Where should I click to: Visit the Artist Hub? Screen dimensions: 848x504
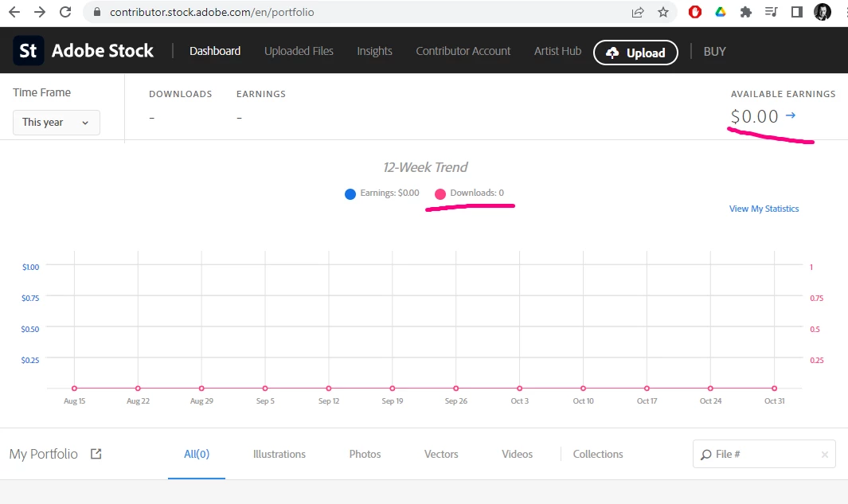click(x=557, y=51)
